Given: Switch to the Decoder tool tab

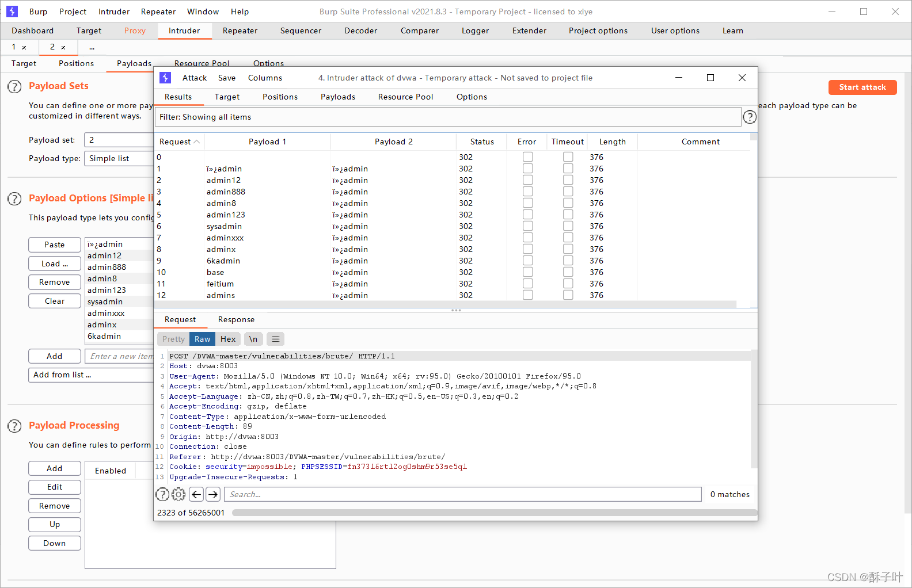Looking at the screenshot, I should 360,30.
